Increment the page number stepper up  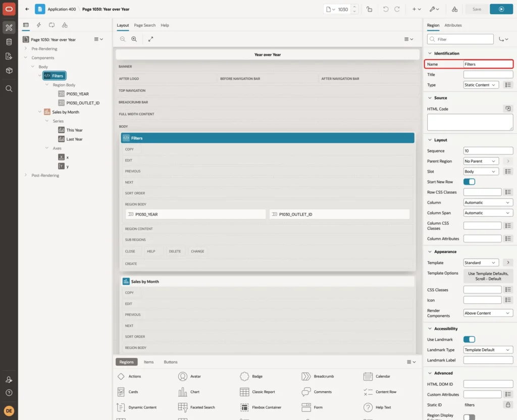click(x=354, y=7)
